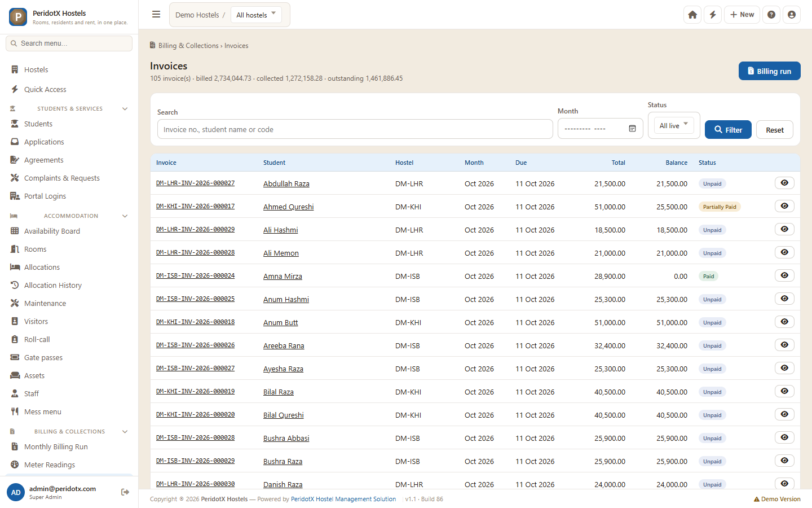Focus the Search menu box

click(x=69, y=43)
